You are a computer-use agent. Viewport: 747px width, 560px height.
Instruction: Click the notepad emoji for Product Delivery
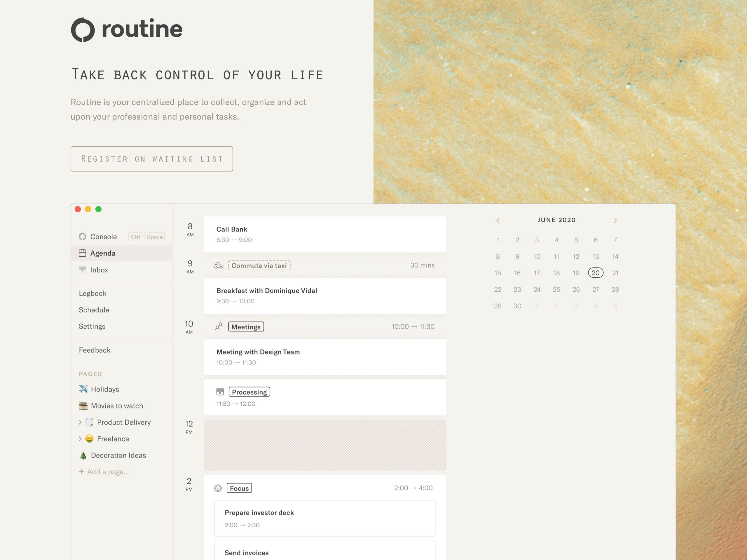[x=90, y=422]
